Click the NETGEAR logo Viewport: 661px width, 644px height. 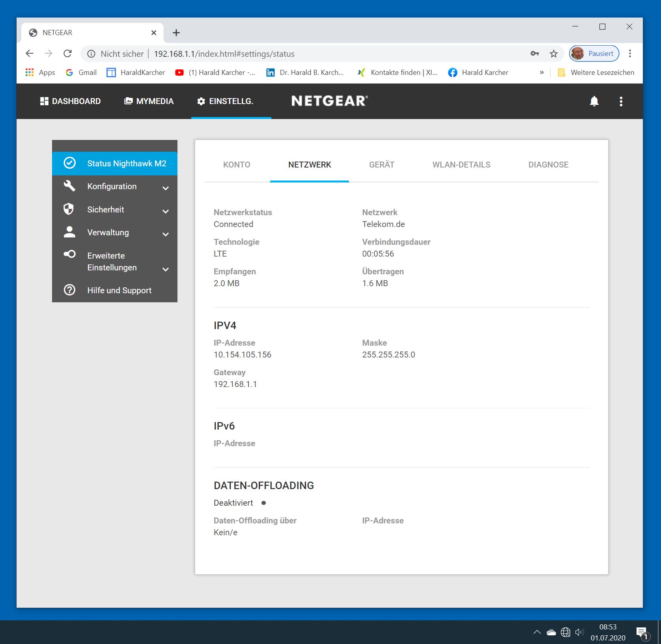329,101
